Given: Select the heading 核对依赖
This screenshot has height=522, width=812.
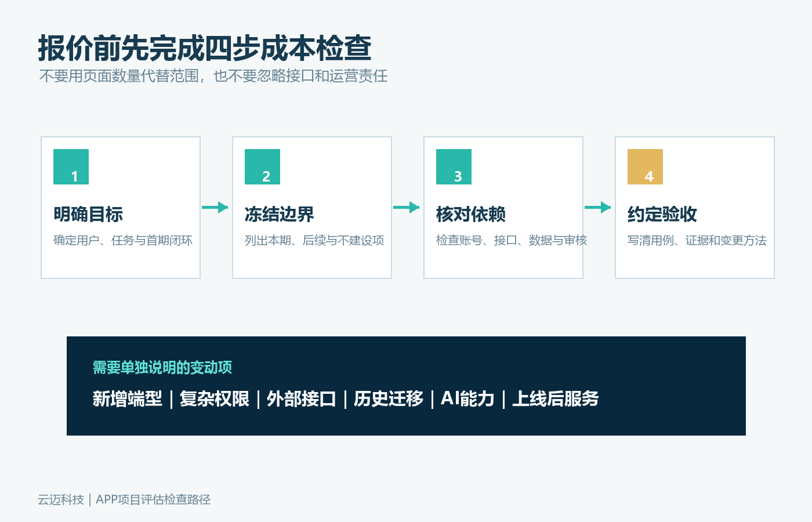Looking at the screenshot, I should pyautogui.click(x=471, y=214).
